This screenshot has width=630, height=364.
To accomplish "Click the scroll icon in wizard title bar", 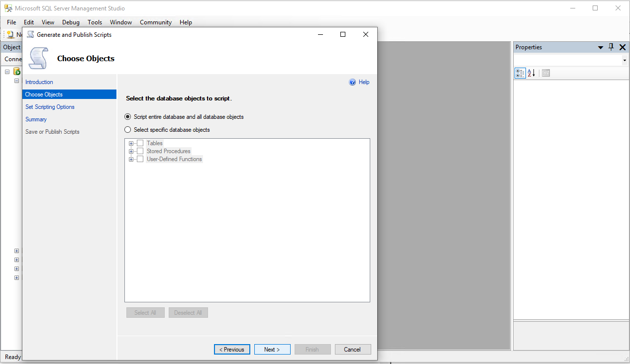I will point(30,34).
